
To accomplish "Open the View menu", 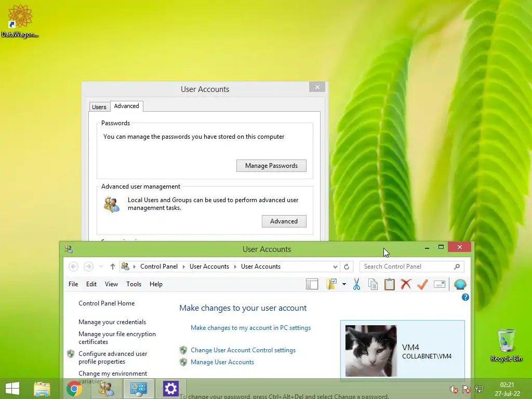I will pyautogui.click(x=111, y=284).
